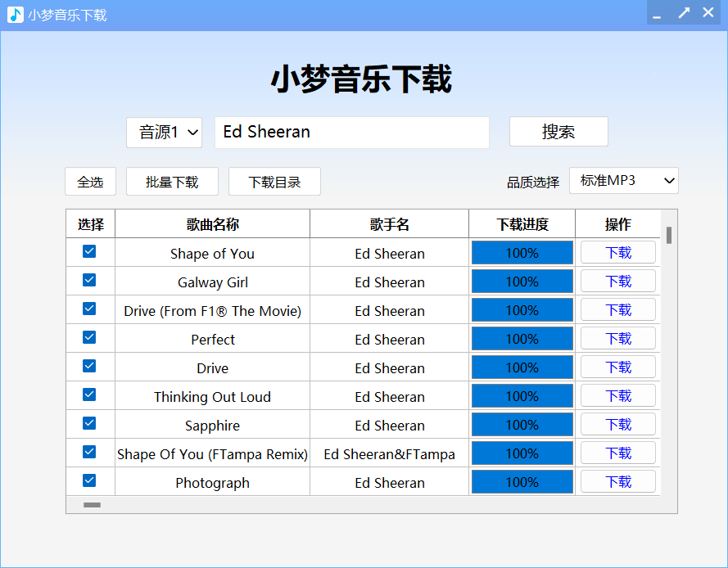Viewport: 728px width, 568px height.
Task: Toggle the checkbox beside song Drive
Action: tap(89, 366)
